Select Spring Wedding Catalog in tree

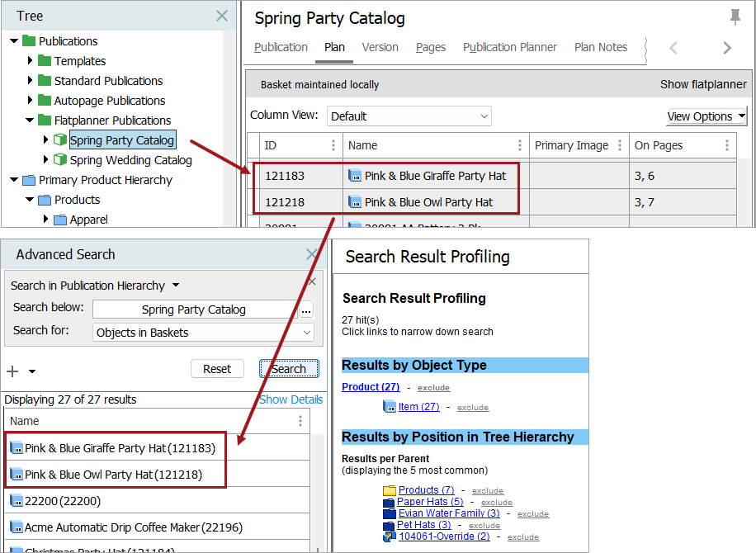[x=130, y=160]
